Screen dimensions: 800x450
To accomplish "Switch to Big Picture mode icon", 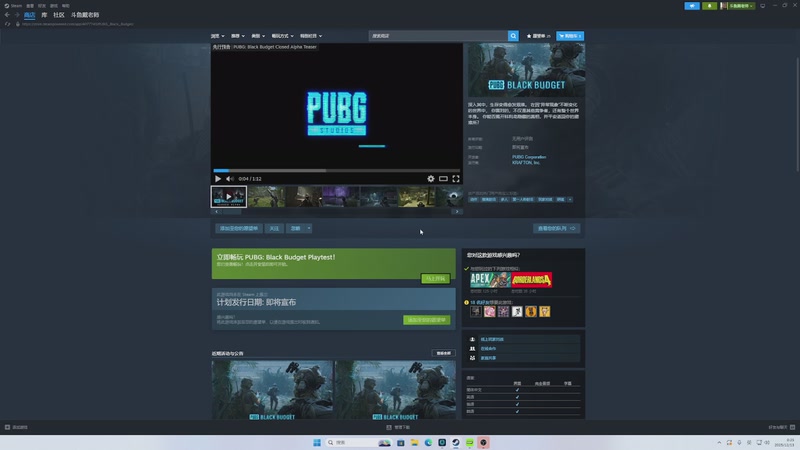I will tap(763, 6).
